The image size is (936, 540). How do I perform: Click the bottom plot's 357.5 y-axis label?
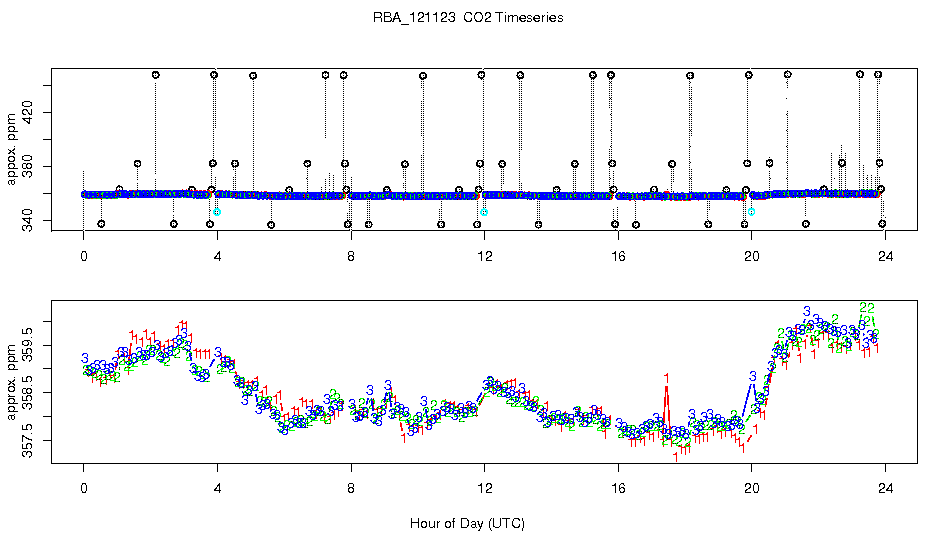pos(27,440)
